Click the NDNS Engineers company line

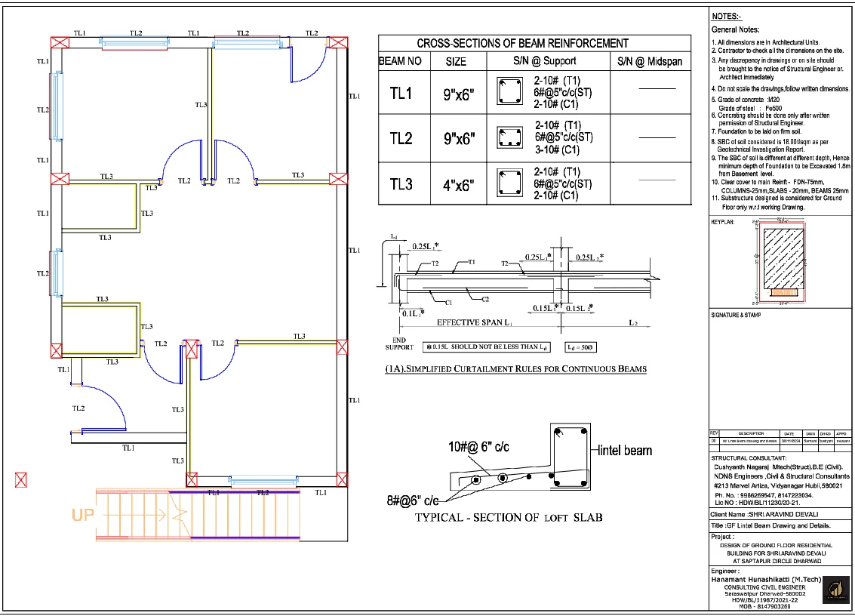pyautogui.click(x=782, y=476)
